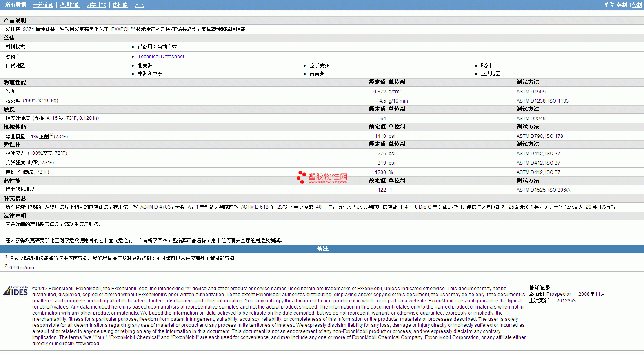Select the 拉伸应力 property label

click(36, 153)
